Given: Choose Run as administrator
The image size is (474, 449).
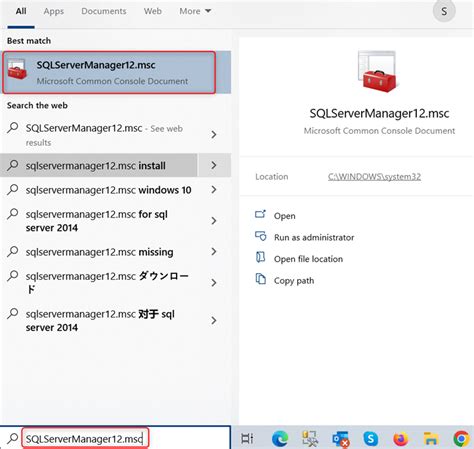Looking at the screenshot, I should [x=314, y=237].
